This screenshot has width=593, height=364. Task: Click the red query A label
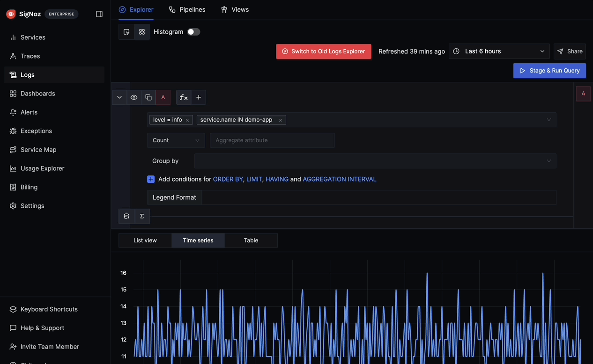pyautogui.click(x=163, y=97)
